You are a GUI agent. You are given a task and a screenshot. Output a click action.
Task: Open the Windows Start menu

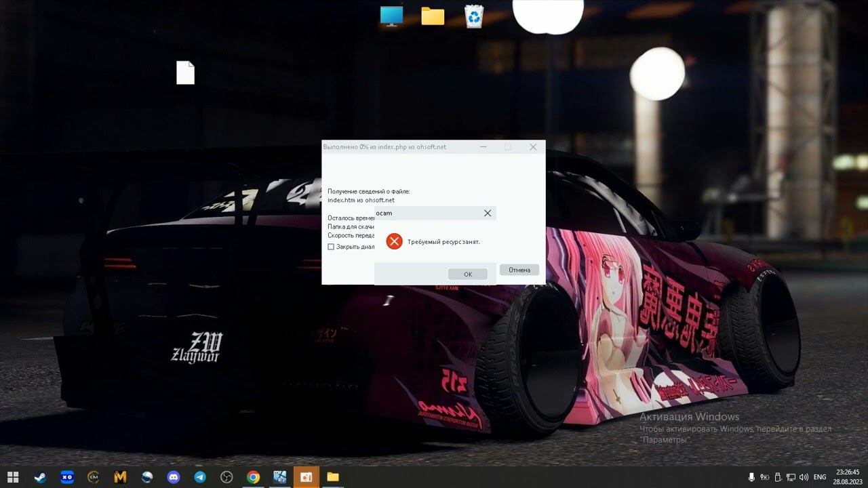click(x=13, y=477)
